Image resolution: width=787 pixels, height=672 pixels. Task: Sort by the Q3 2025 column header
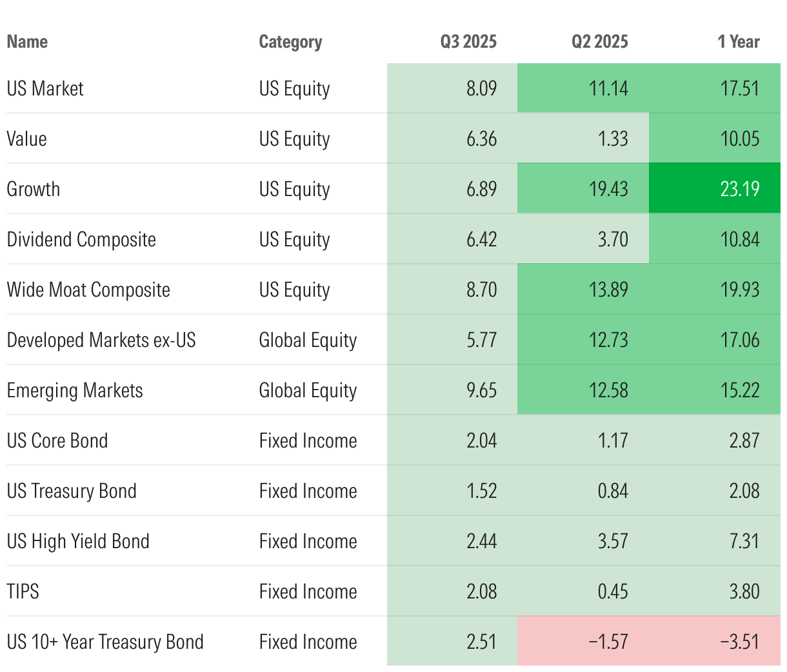click(468, 42)
